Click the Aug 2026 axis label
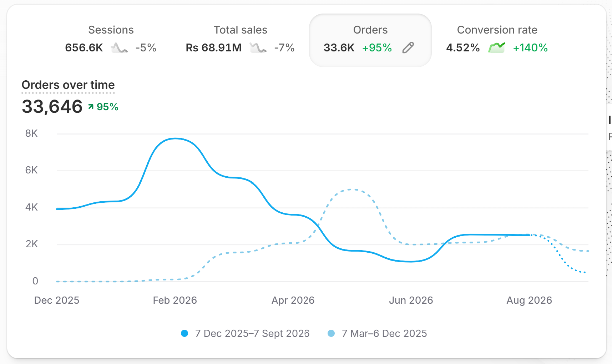The height and width of the screenshot is (364, 612). (x=529, y=300)
